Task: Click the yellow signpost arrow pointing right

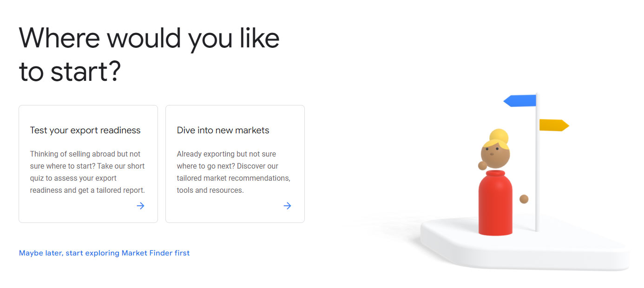Action: point(553,125)
